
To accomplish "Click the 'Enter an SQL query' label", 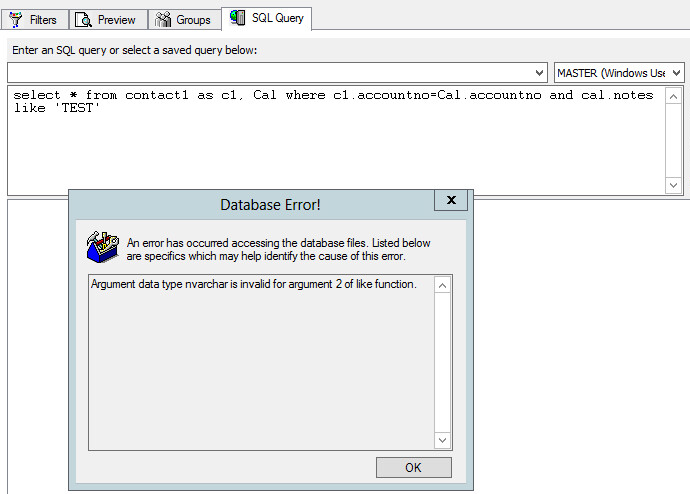I will (x=135, y=50).
